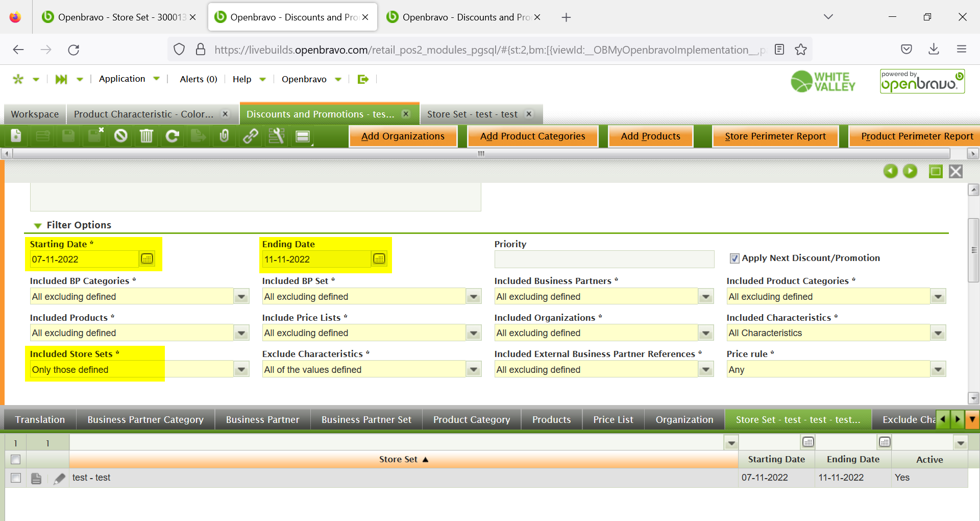The height and width of the screenshot is (521, 980).
Task: Click into the Priority input field
Action: pyautogui.click(x=604, y=259)
